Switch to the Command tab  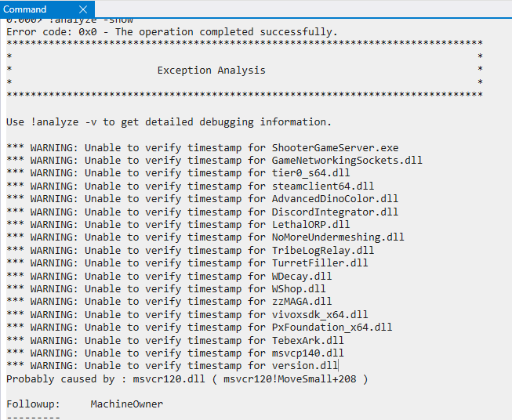click(x=26, y=9)
